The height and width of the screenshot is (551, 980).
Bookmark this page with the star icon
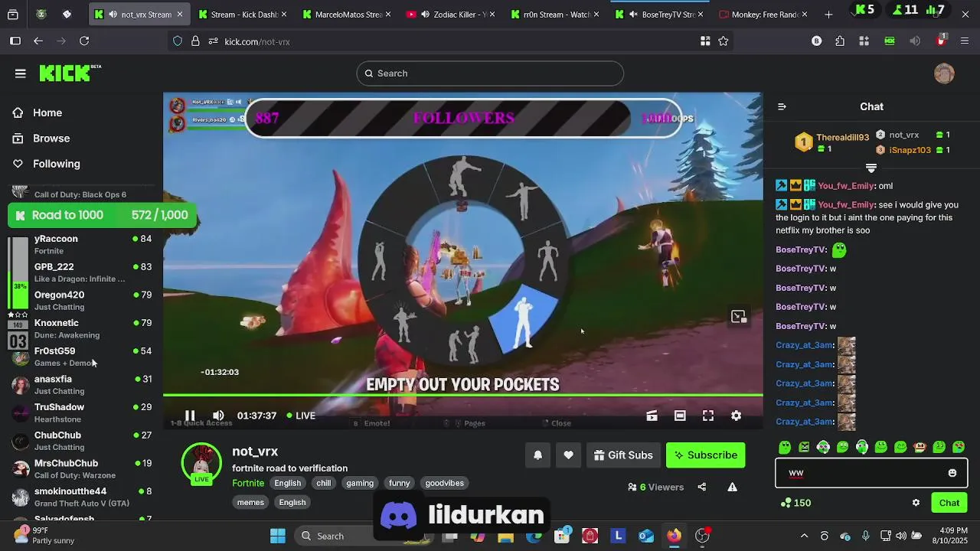[723, 41]
